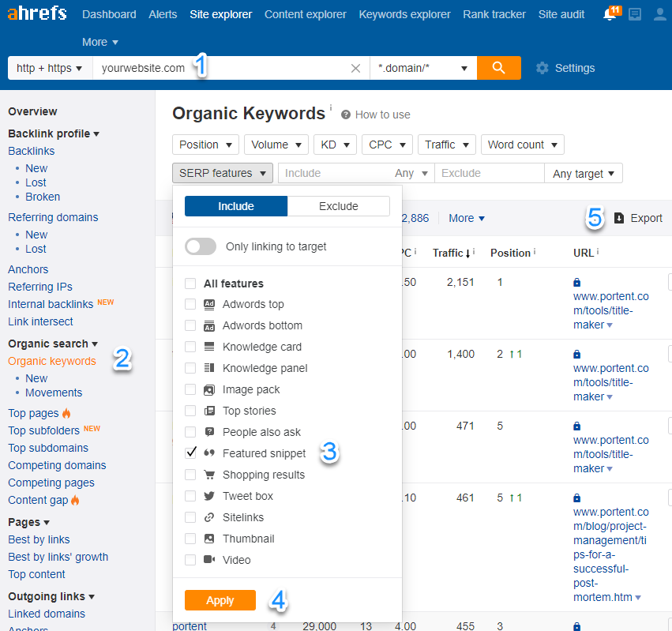Open Backlinks in the sidebar
Screen dimensions: 672x631
(x=32, y=151)
